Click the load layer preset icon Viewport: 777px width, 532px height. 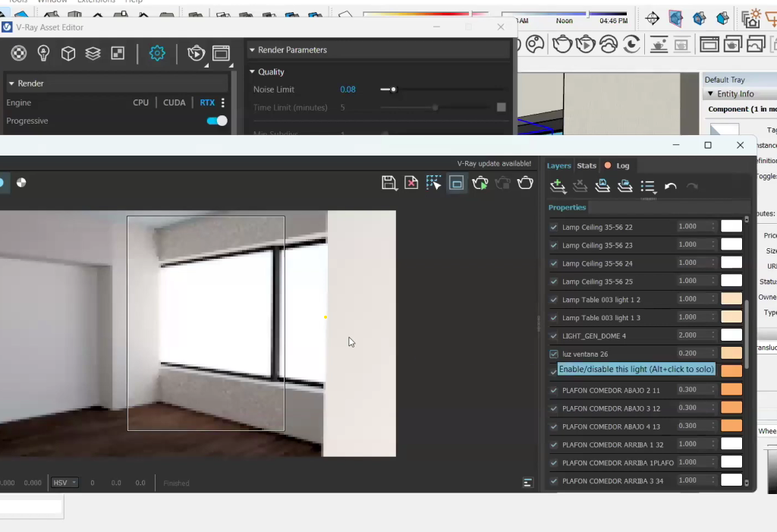click(x=625, y=186)
